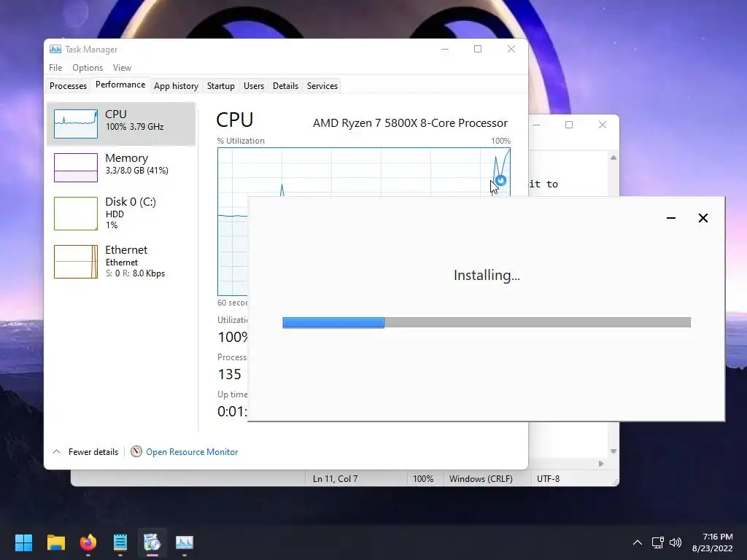Minimize the Installing dialog
This screenshot has height=560, width=747.
click(671, 218)
